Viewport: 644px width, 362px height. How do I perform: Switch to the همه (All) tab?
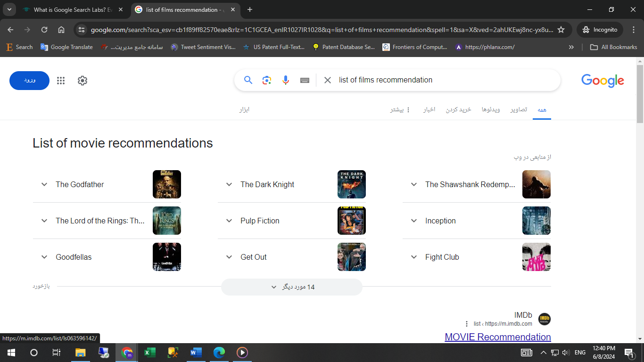pos(542,109)
